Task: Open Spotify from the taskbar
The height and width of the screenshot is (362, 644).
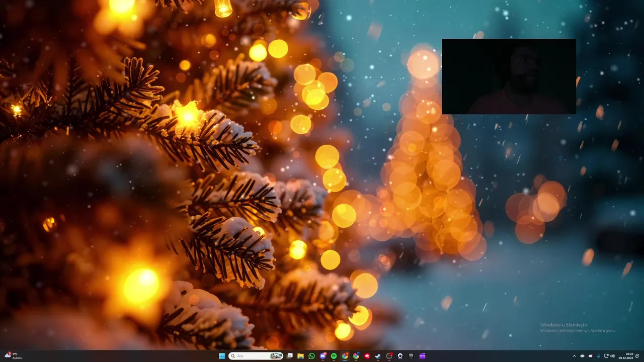Action: [x=334, y=356]
